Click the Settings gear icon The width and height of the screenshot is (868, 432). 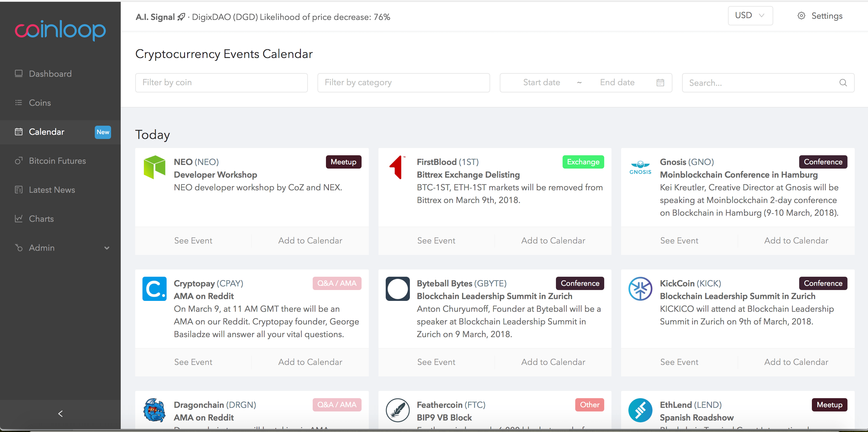click(801, 15)
